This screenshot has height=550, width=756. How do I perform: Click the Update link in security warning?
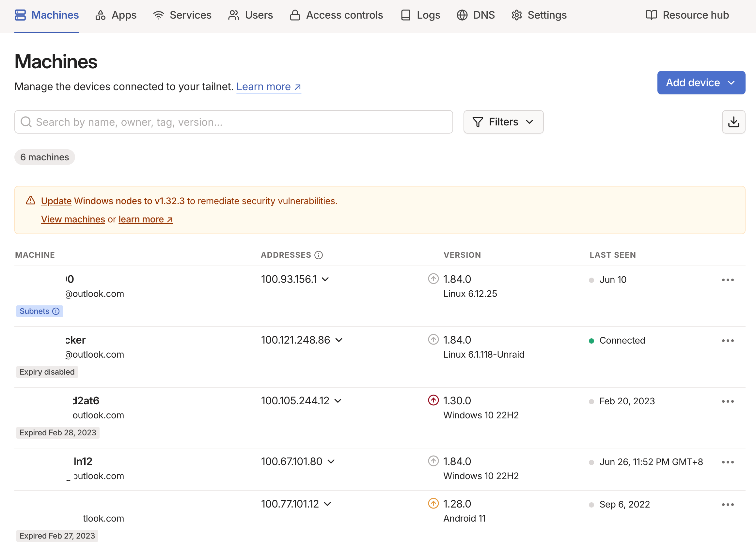pos(56,201)
